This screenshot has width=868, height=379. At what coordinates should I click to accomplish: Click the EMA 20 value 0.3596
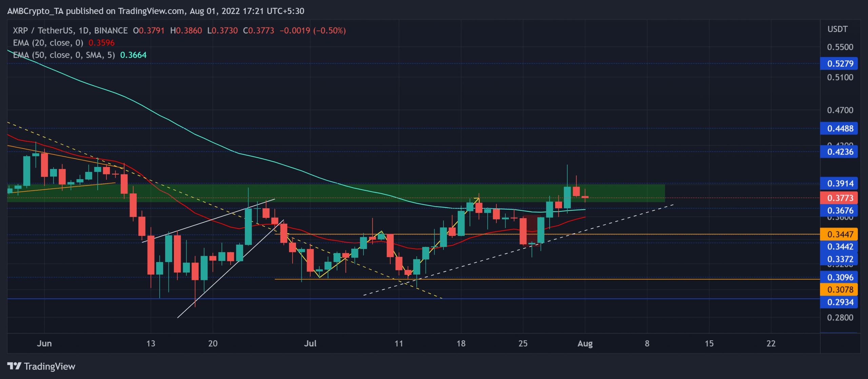point(101,43)
